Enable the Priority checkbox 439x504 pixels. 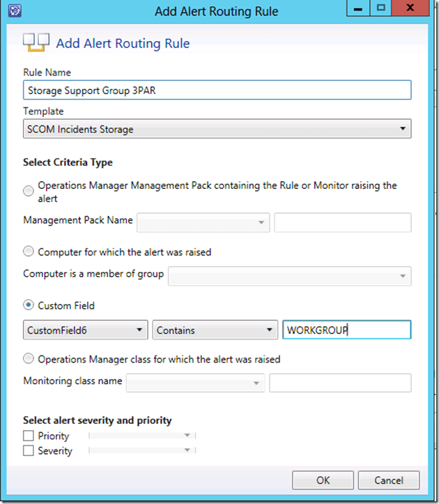pos(29,436)
